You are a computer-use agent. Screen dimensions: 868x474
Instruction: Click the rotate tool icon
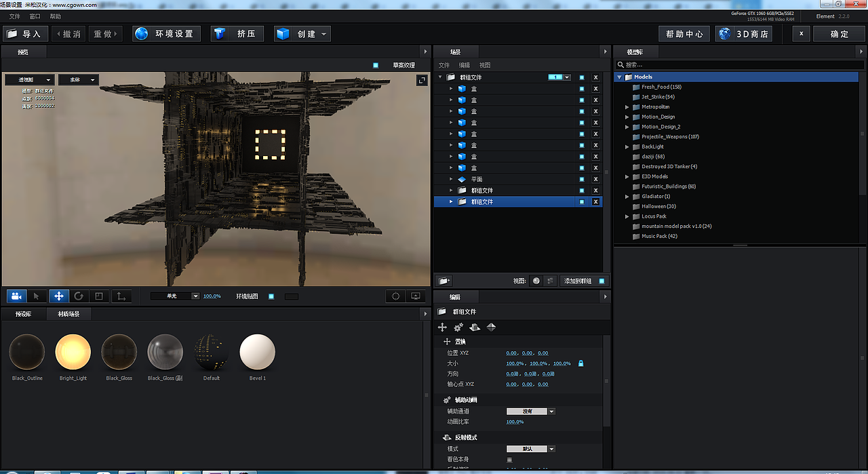pos(79,296)
